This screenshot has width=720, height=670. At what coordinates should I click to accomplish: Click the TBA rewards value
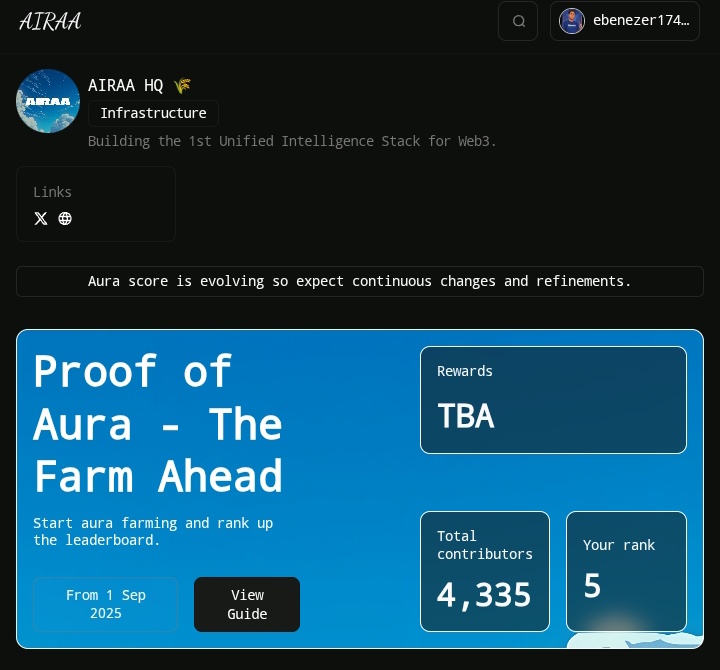click(x=466, y=416)
